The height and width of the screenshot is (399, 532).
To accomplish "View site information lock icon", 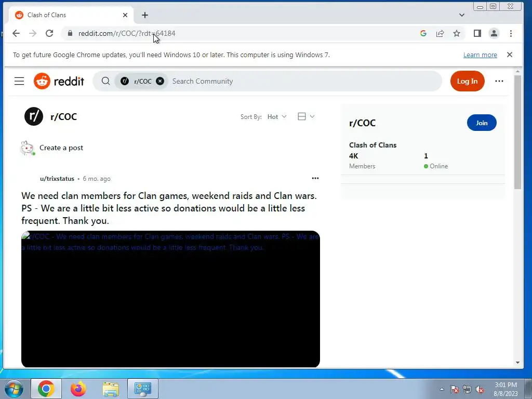I will tap(70, 33).
